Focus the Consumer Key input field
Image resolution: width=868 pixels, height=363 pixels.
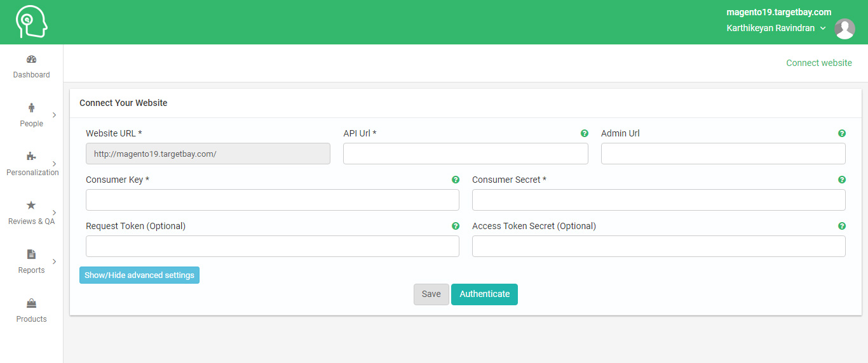coord(273,200)
